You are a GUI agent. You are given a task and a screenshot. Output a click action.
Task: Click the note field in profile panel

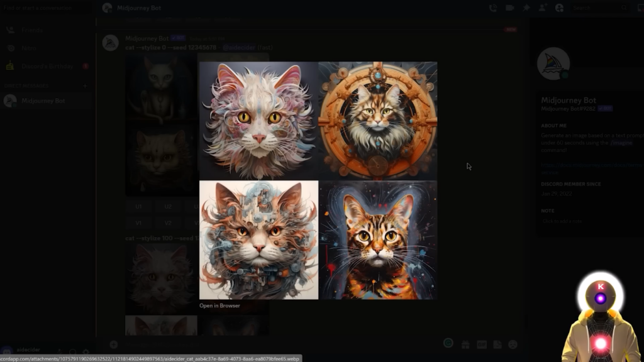pyautogui.click(x=562, y=221)
